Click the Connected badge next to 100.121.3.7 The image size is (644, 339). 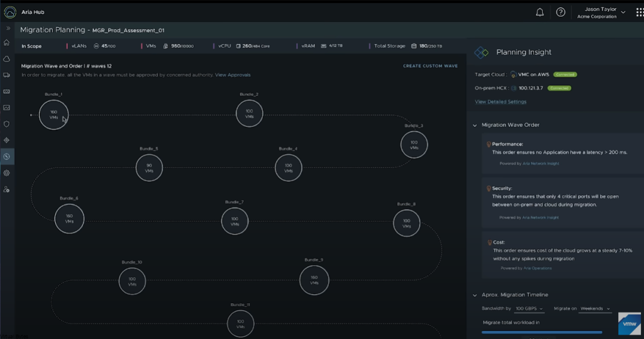tap(559, 88)
